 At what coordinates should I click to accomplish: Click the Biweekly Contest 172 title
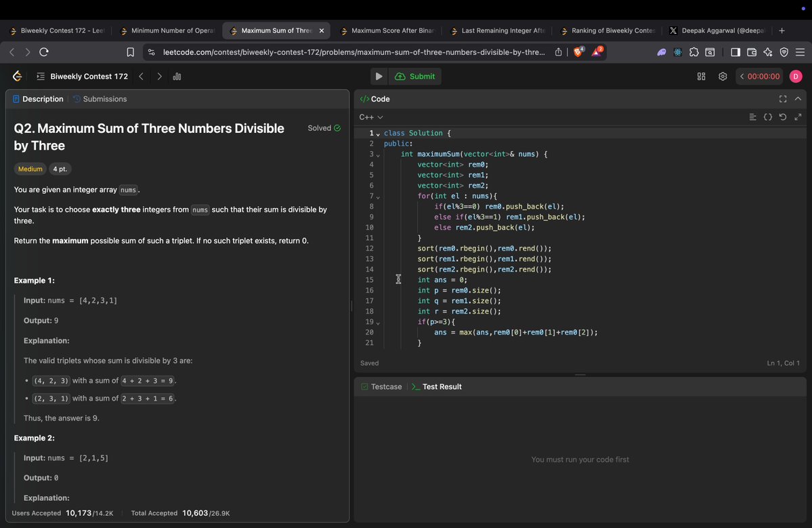click(x=89, y=76)
